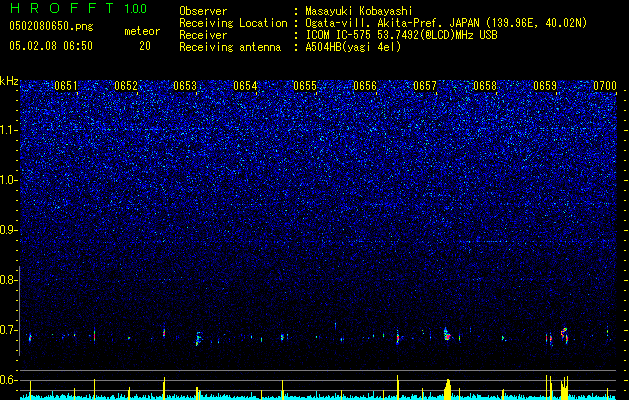Click the 0652 time marker
This screenshot has height=400, width=629.
[126, 86]
